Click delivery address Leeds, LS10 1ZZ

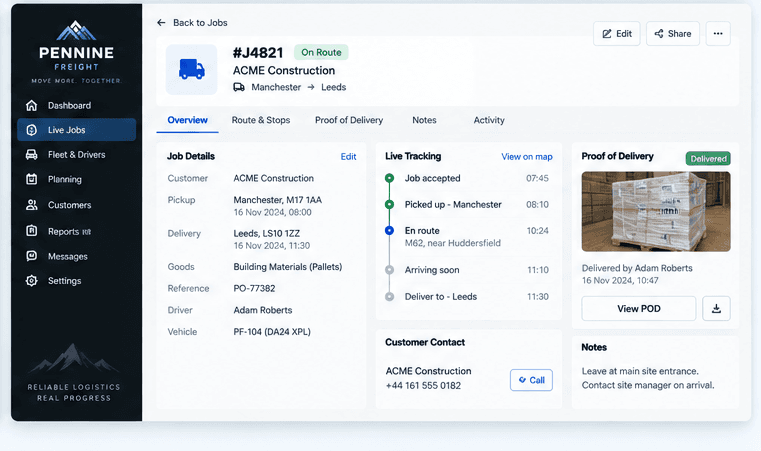click(x=266, y=234)
